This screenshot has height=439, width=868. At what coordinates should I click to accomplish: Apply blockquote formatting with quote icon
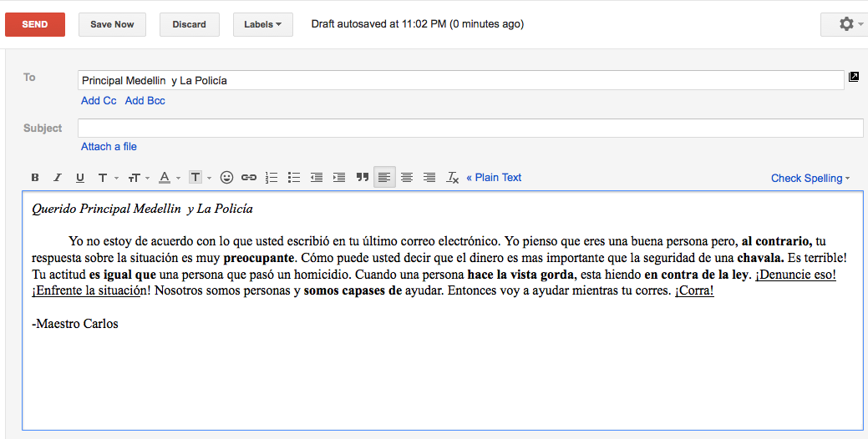click(363, 178)
